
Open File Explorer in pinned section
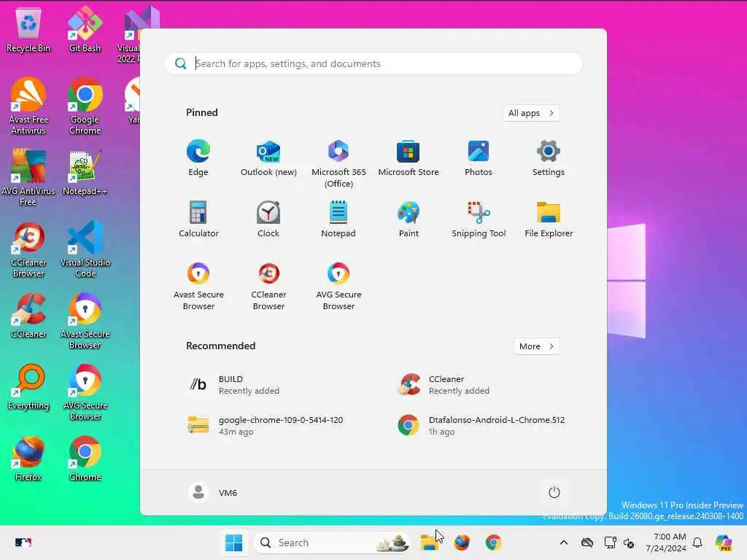click(549, 219)
